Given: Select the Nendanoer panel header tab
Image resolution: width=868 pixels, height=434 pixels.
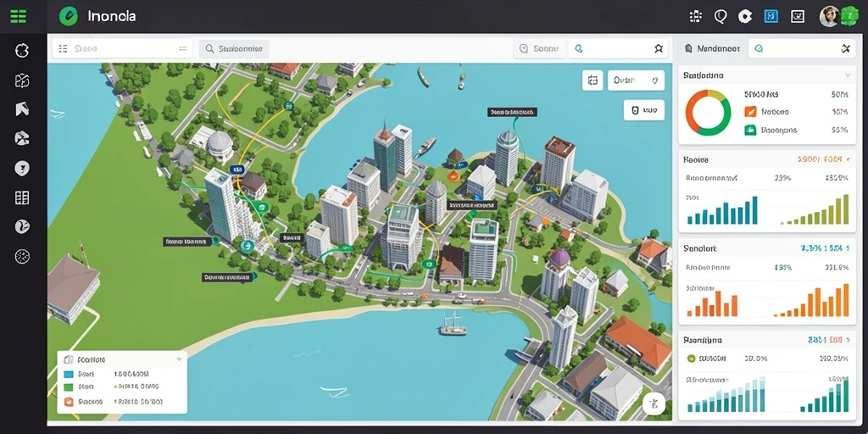Looking at the screenshot, I should (x=712, y=48).
